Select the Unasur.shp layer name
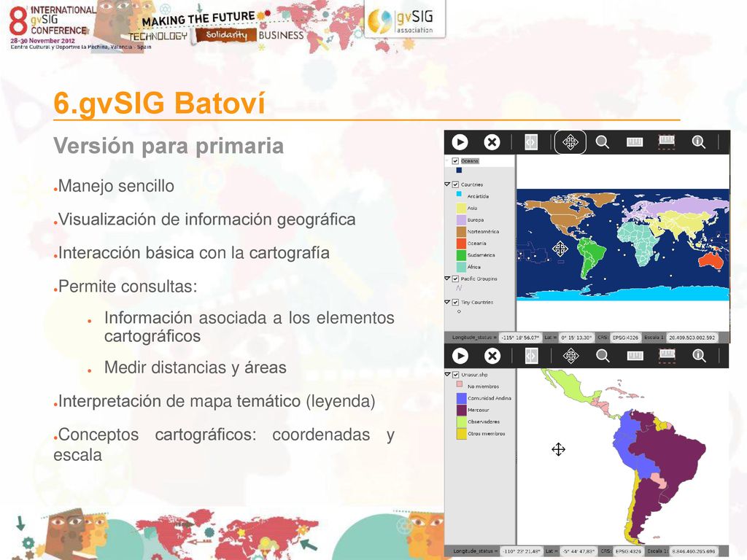Image resolution: width=747 pixels, height=560 pixels. click(474, 375)
